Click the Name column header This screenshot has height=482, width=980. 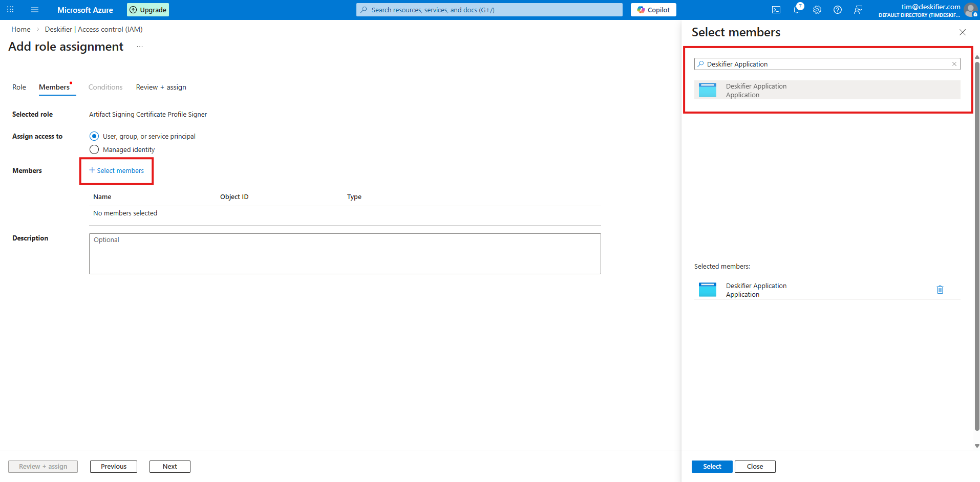(102, 197)
